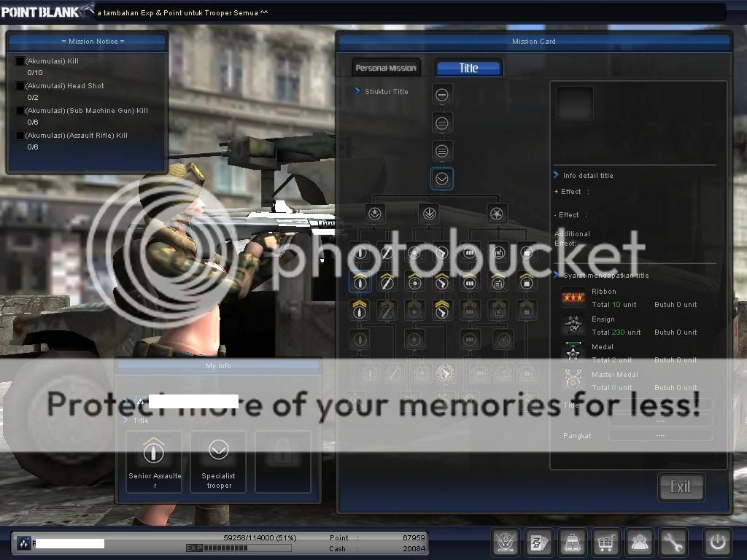Toggle the Assault Rifle Kill mission checkbox
747x560 pixels.
click(x=20, y=136)
